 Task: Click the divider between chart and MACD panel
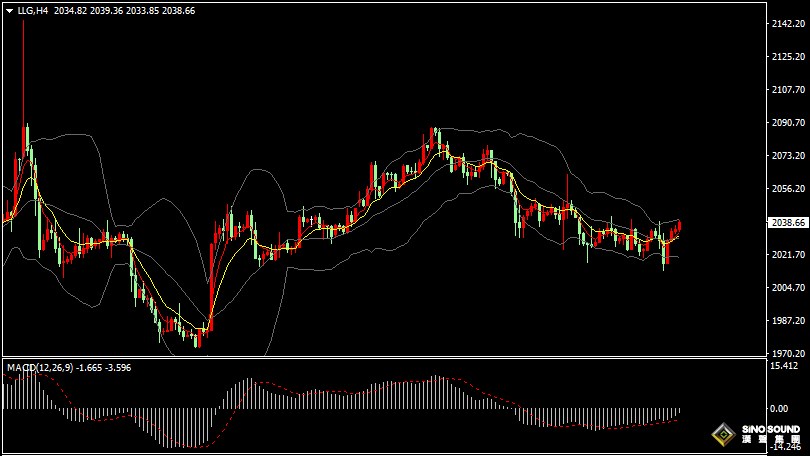tap(380, 358)
